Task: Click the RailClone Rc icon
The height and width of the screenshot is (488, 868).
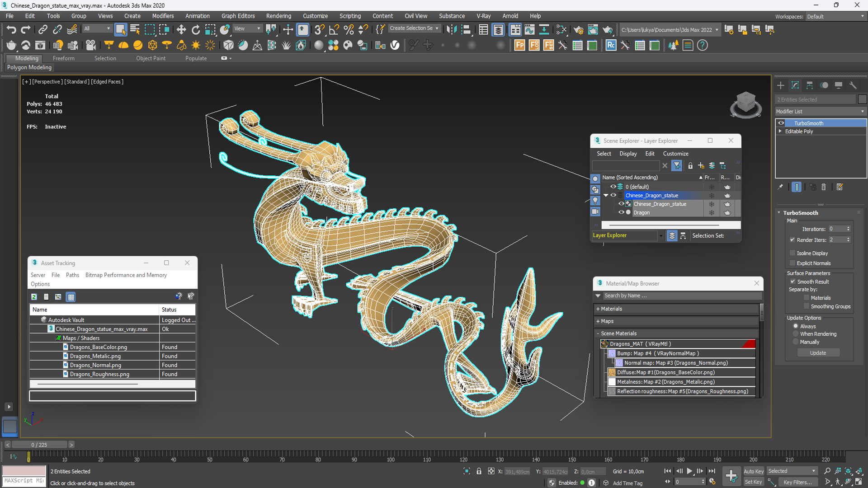Action: tap(611, 45)
